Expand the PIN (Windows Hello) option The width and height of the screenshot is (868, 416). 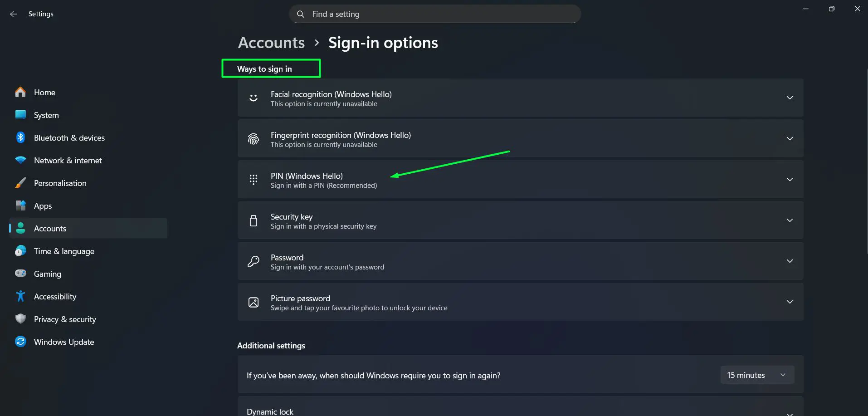click(x=790, y=179)
